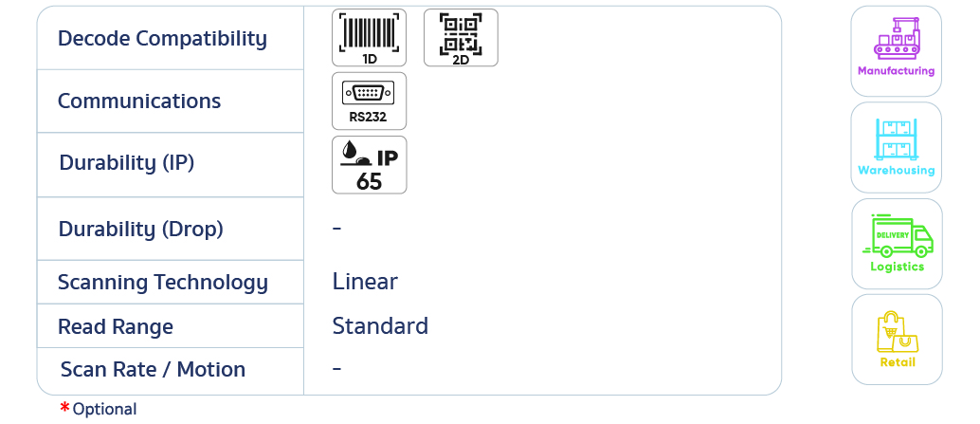Select the Warehousing shelves icon
Image resolution: width=980 pixels, height=424 pixels.
point(896,147)
